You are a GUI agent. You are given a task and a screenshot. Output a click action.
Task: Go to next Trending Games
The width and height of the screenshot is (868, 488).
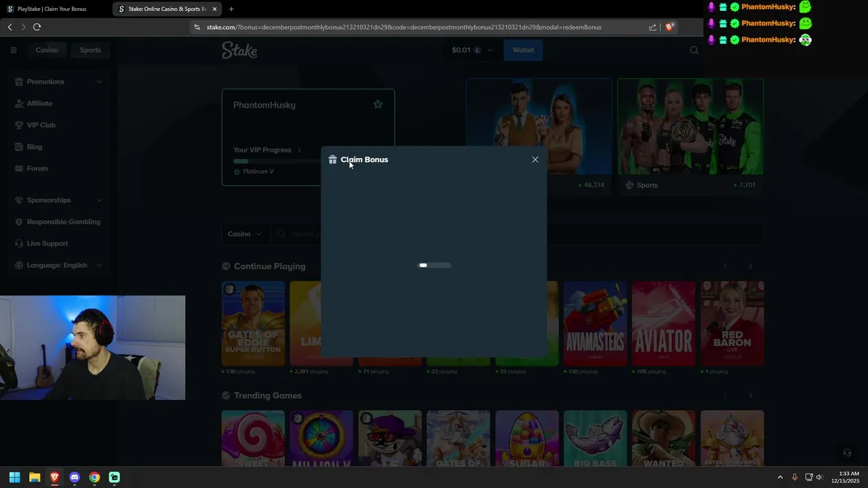750,395
